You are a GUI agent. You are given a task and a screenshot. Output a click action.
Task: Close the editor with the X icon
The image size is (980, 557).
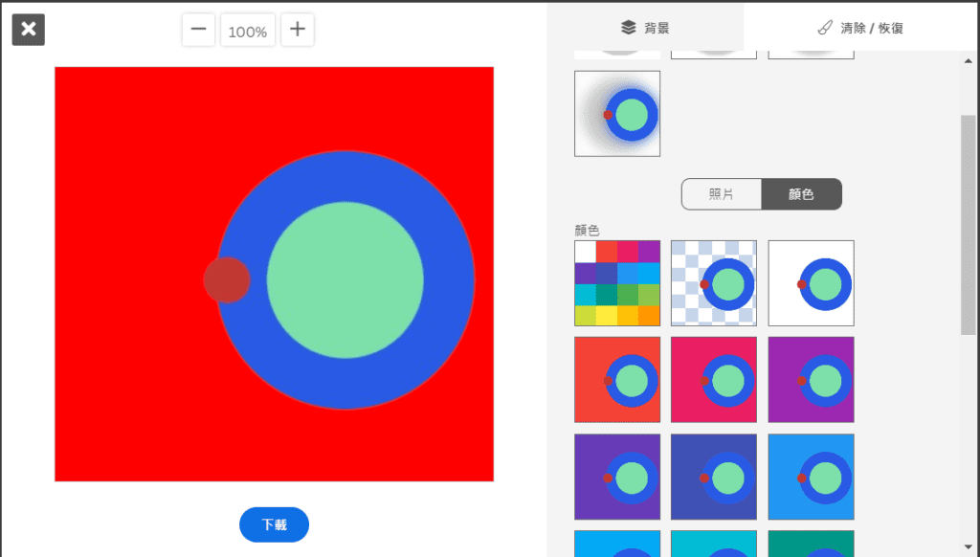click(28, 30)
